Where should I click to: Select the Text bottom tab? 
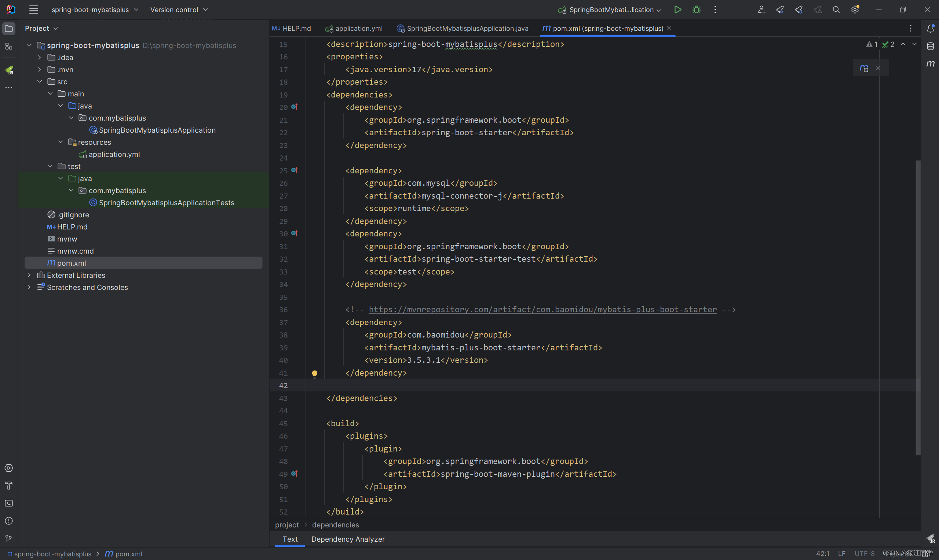[290, 539]
